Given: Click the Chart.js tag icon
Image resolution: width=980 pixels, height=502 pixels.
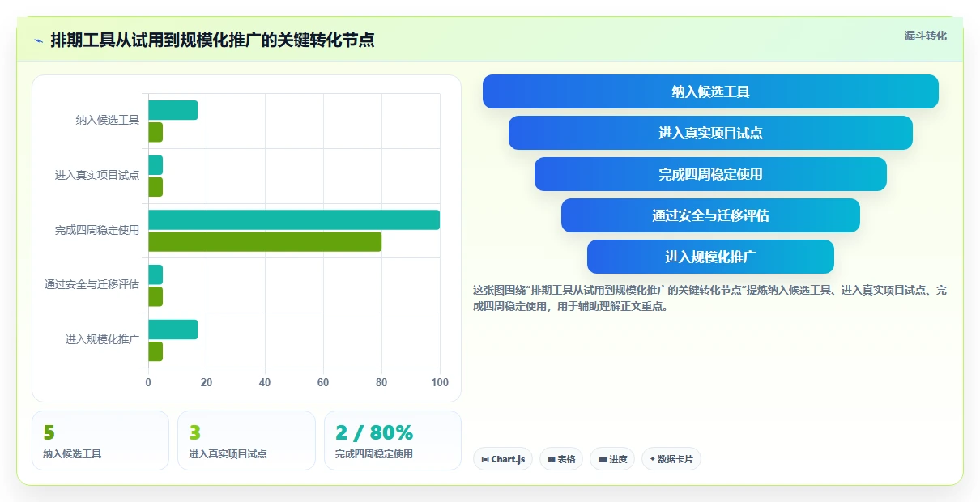Looking at the screenshot, I should pyautogui.click(x=485, y=459).
